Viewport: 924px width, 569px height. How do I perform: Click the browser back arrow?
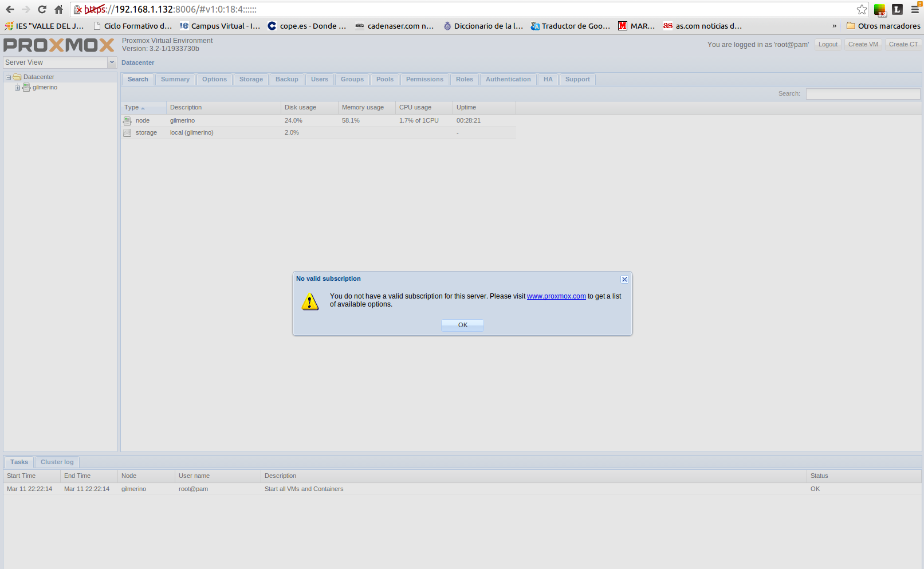[10, 9]
